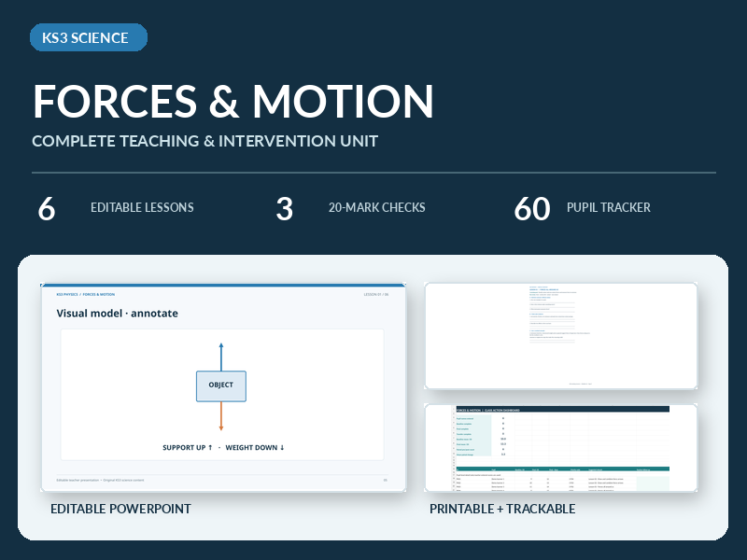
Task: Click the large number 60 statistic
Action: point(532,208)
